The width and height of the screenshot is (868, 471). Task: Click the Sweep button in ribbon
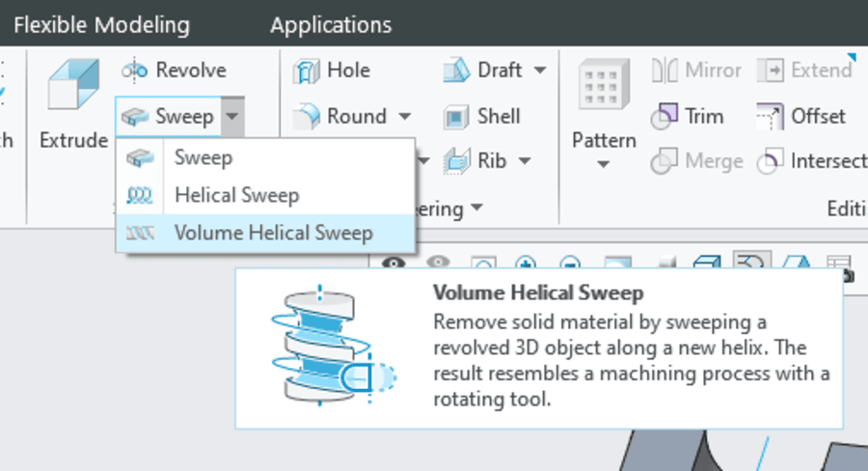pyautogui.click(x=169, y=117)
